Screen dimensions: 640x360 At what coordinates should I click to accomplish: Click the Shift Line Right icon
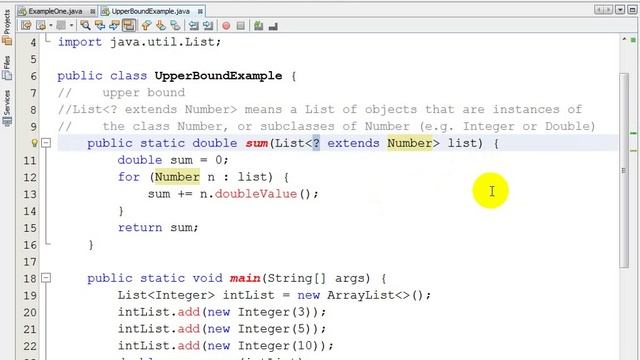tap(208, 26)
